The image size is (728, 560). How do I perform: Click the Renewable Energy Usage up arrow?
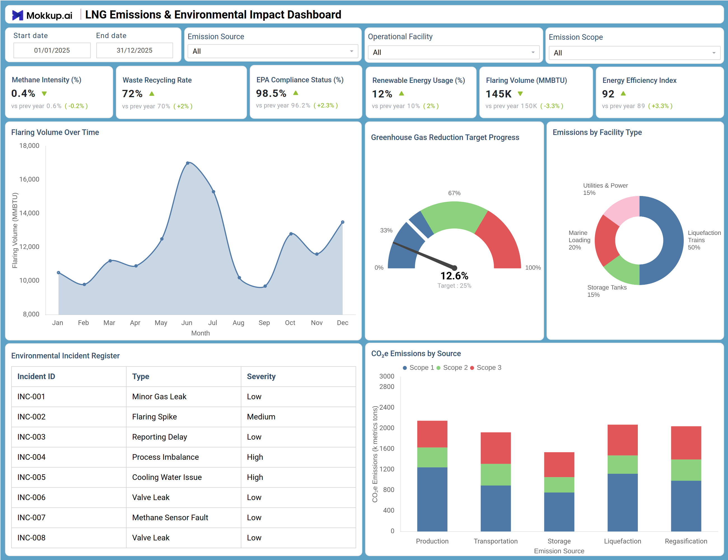click(x=401, y=94)
